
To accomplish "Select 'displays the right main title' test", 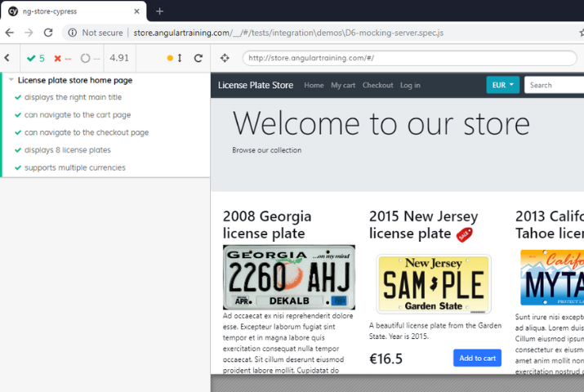I will (73, 97).
